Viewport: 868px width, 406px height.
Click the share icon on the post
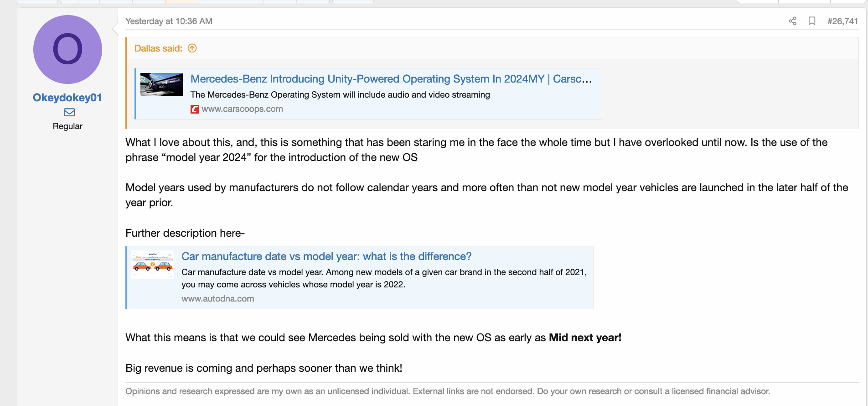click(792, 21)
